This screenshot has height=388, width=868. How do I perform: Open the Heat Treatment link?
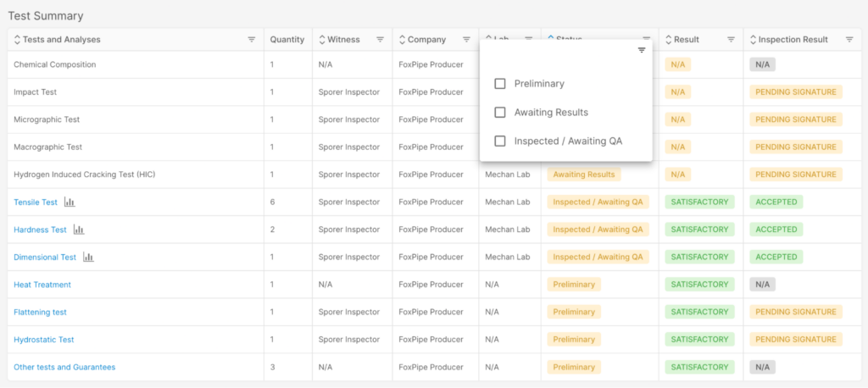point(42,285)
